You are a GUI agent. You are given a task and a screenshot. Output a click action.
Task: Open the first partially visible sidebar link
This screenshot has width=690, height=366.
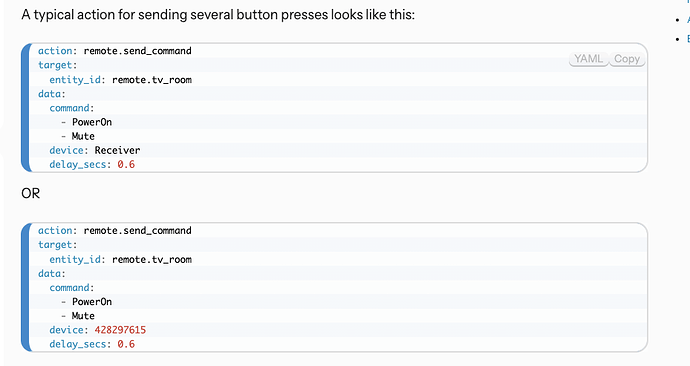(688, 20)
